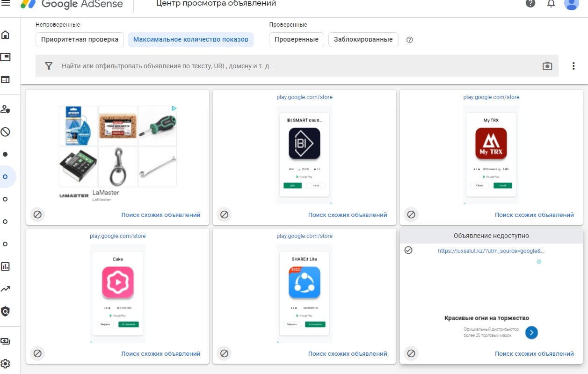Viewport: 588px width, 374px height.
Task: Click the Help question mark in header
Action: pos(530,4)
